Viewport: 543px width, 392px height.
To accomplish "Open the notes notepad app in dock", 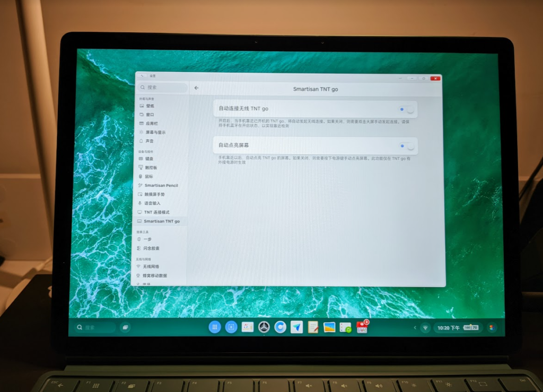I will click(x=313, y=327).
